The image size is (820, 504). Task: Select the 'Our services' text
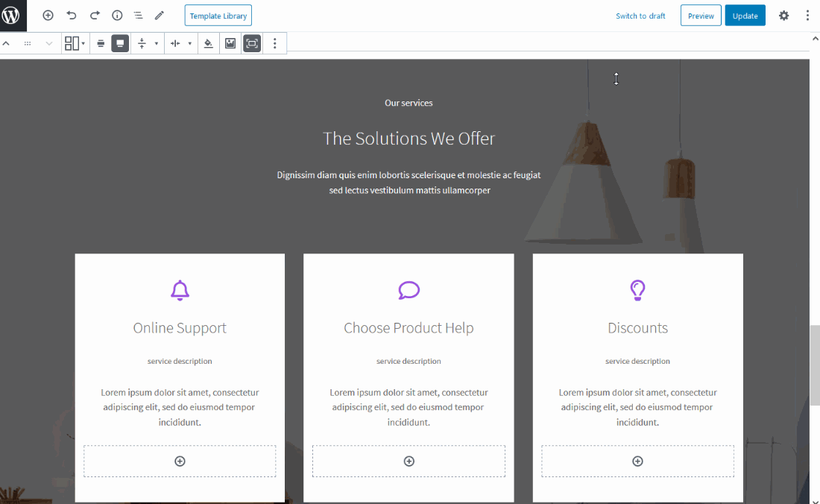[409, 103]
